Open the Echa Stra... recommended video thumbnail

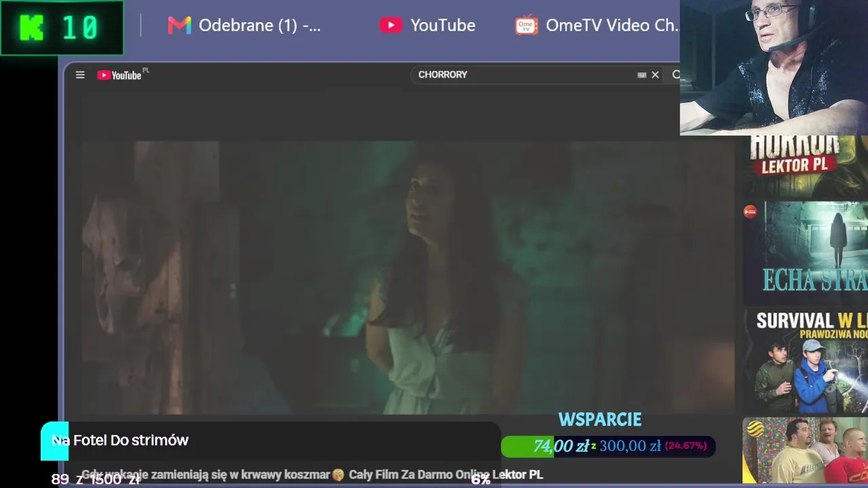pos(805,253)
